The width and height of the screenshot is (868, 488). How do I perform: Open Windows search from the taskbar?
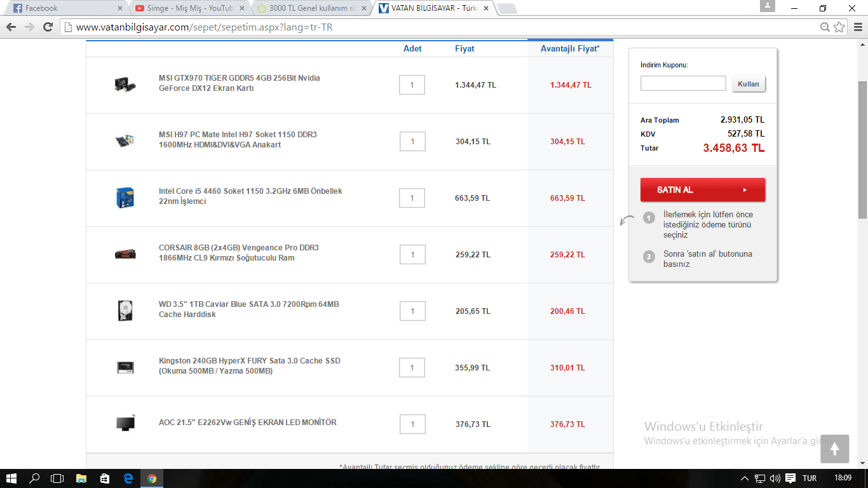[34, 478]
